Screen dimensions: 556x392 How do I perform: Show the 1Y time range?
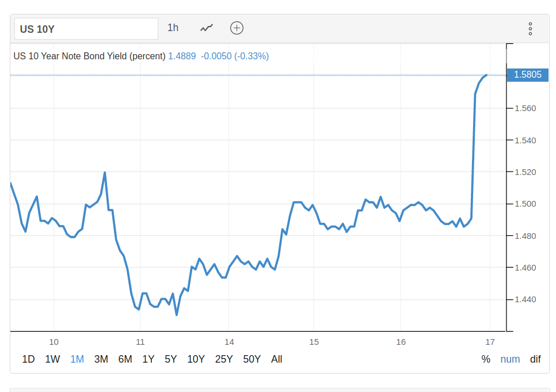(148, 359)
